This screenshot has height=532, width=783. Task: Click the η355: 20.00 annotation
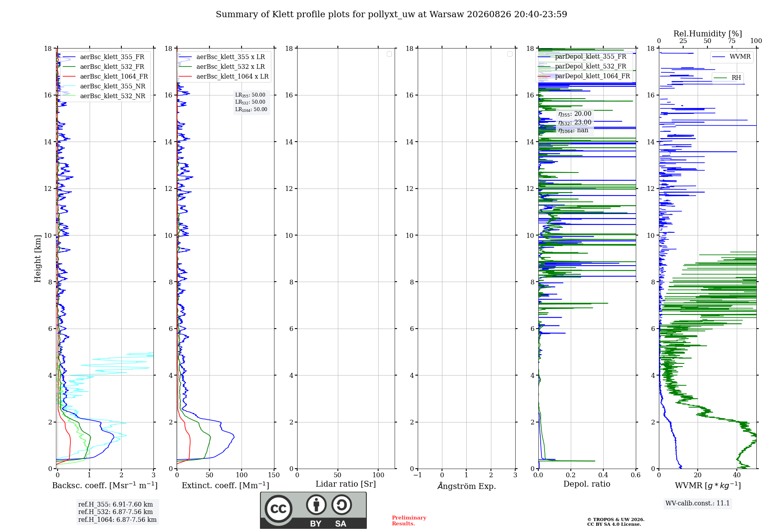tap(575, 114)
